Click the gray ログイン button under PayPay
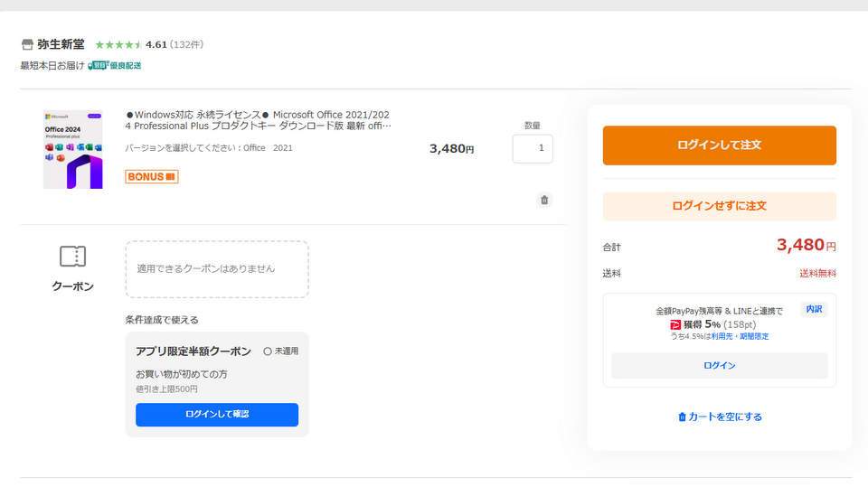 click(x=719, y=366)
